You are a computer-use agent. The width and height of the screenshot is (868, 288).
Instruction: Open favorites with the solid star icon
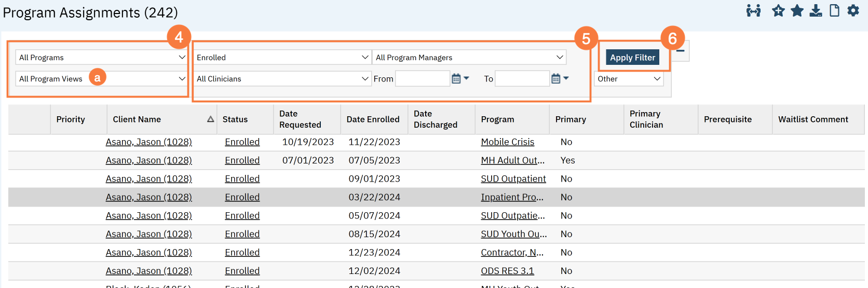[x=797, y=11]
